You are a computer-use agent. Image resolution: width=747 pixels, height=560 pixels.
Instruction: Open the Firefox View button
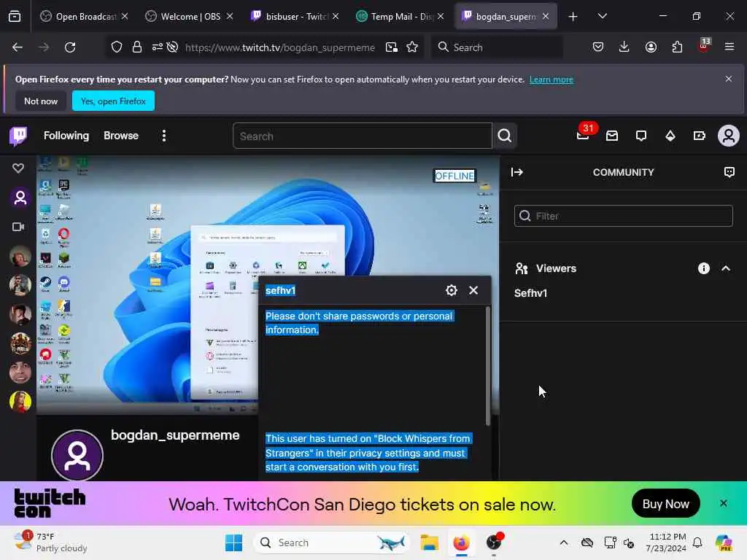click(x=15, y=16)
